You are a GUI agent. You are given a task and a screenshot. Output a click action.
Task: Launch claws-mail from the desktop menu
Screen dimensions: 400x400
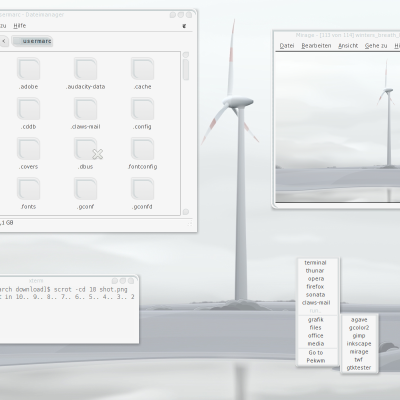(315, 303)
